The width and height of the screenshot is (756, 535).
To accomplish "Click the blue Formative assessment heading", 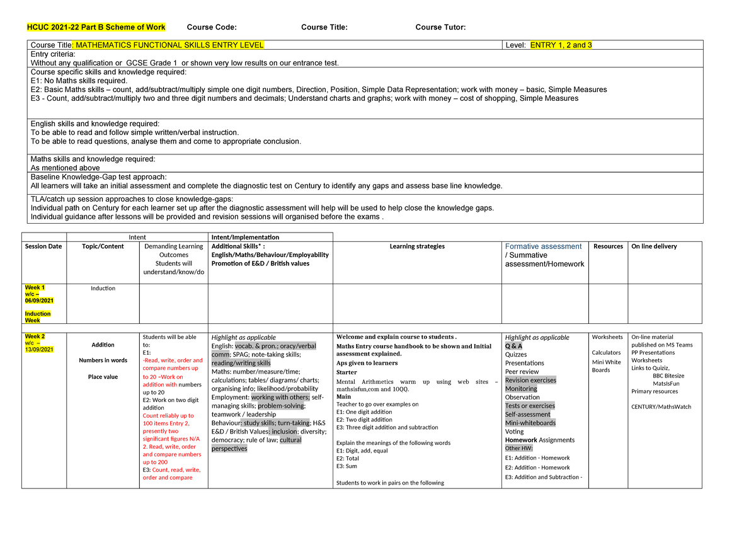I will 543,246.
